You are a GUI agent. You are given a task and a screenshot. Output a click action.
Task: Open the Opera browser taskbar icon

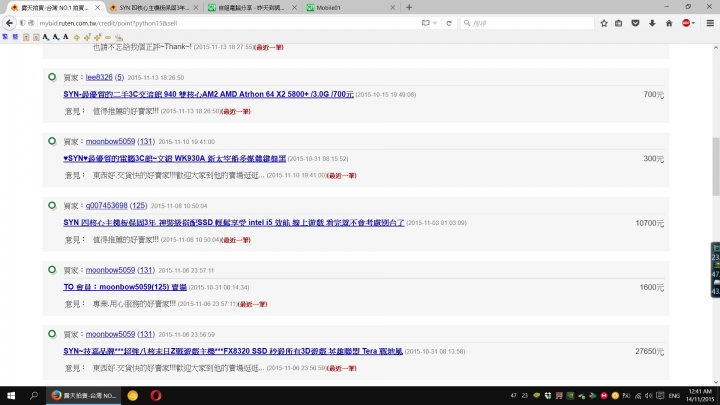click(156, 395)
